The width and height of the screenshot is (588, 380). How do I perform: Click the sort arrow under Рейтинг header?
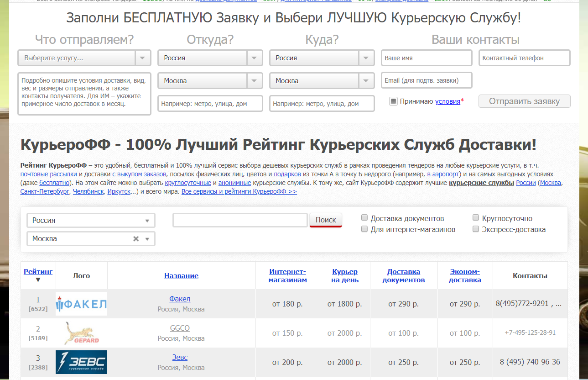[x=38, y=280]
